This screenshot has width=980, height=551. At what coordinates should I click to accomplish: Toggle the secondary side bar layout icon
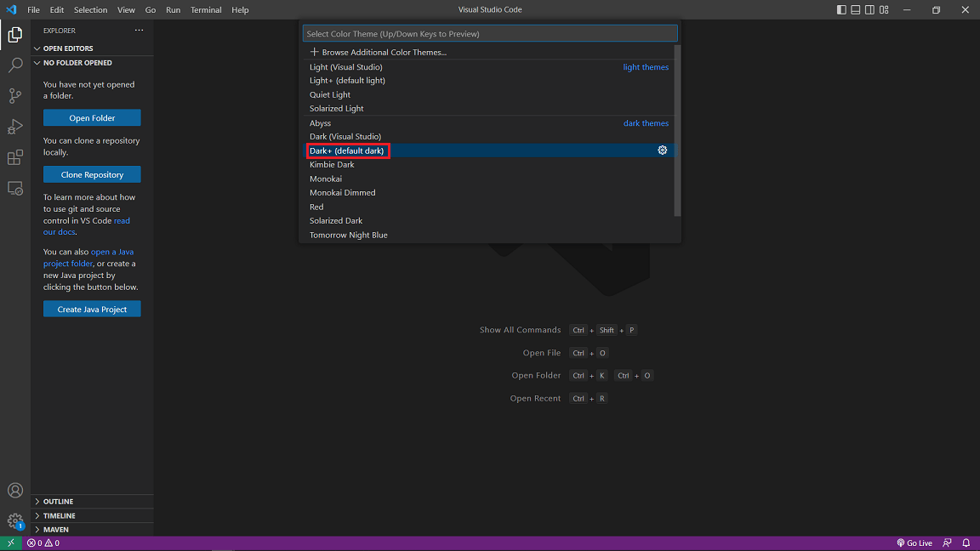pos(869,9)
